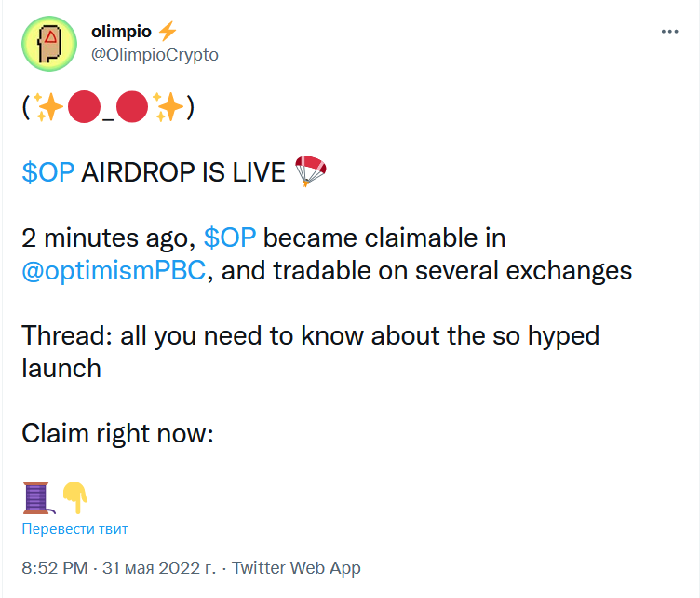This screenshot has height=598, width=700.
Task: Open the 8:52 PM tweet timestamp
Action: coord(53,567)
